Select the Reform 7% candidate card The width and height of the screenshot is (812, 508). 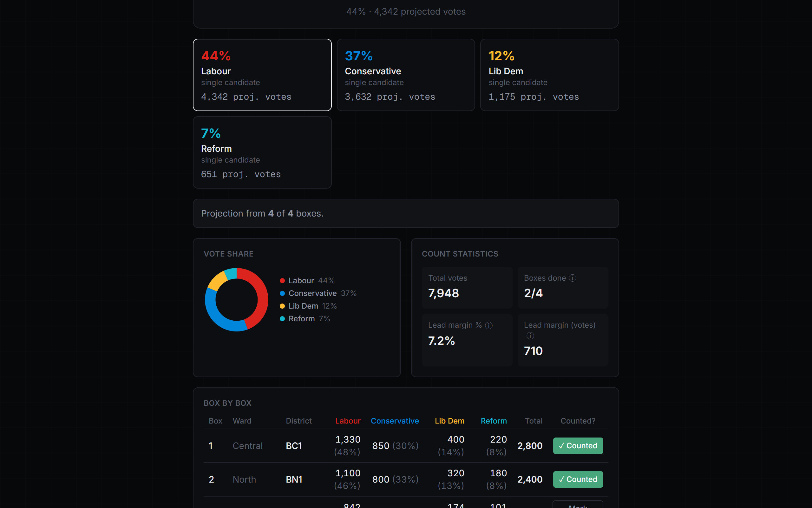coord(262,152)
